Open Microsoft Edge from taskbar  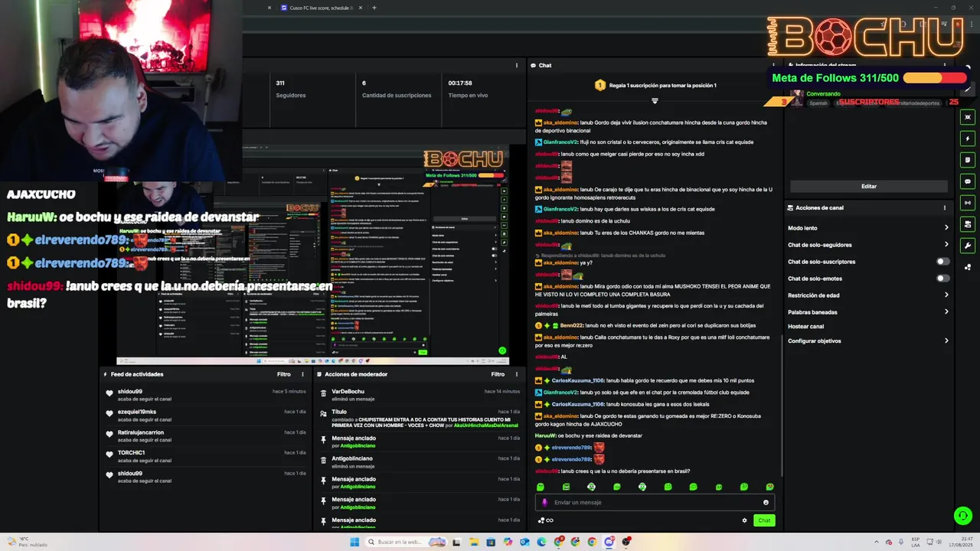coord(541,542)
